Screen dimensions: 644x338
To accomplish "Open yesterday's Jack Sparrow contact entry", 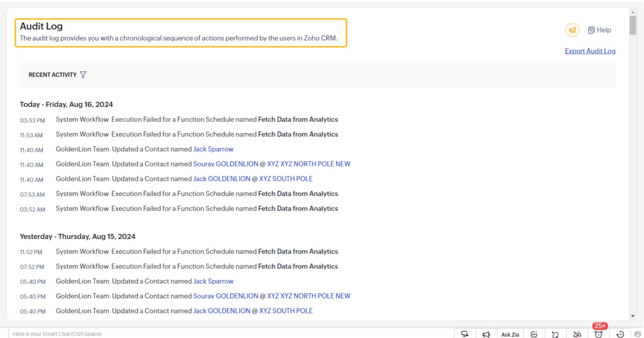I will click(213, 281).
